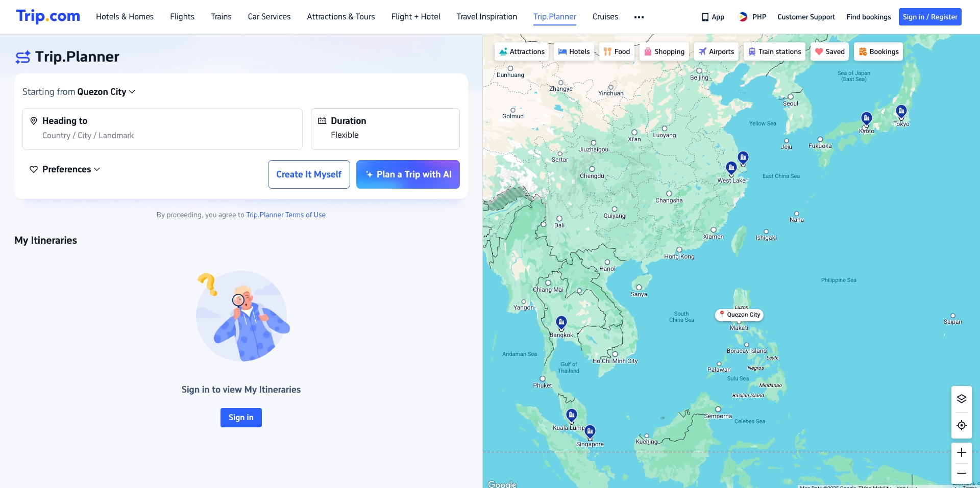
Task: Open the more navigation options ellipsis
Action: (639, 17)
